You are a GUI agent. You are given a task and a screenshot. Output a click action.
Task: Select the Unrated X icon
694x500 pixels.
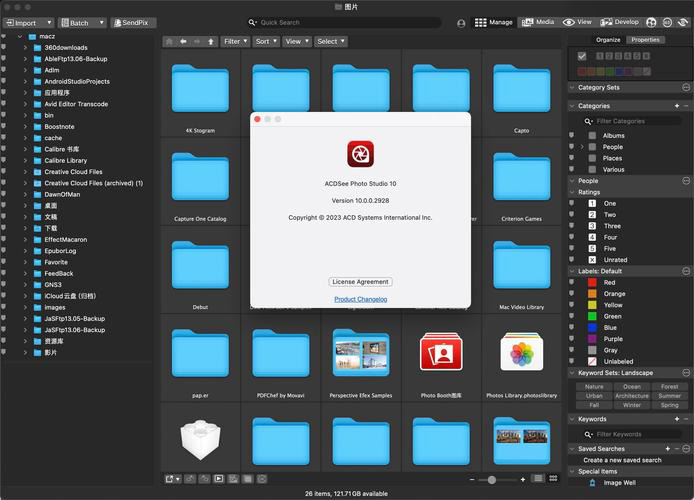tap(592, 260)
